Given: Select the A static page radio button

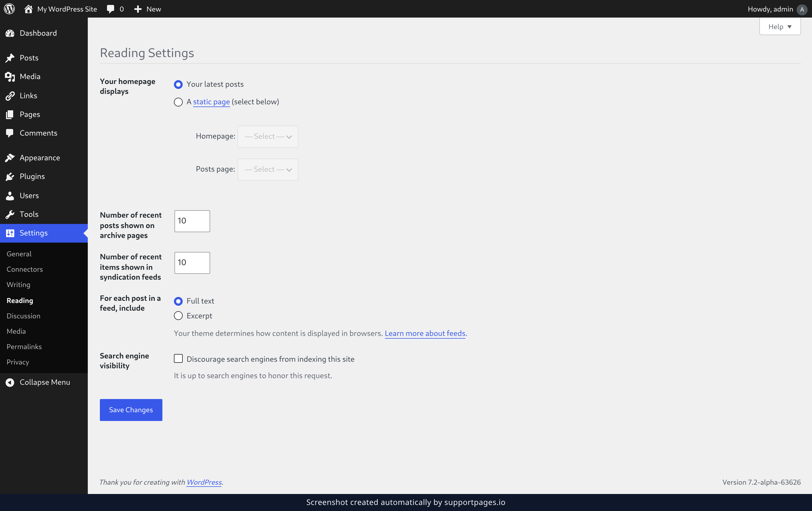Looking at the screenshot, I should (178, 102).
